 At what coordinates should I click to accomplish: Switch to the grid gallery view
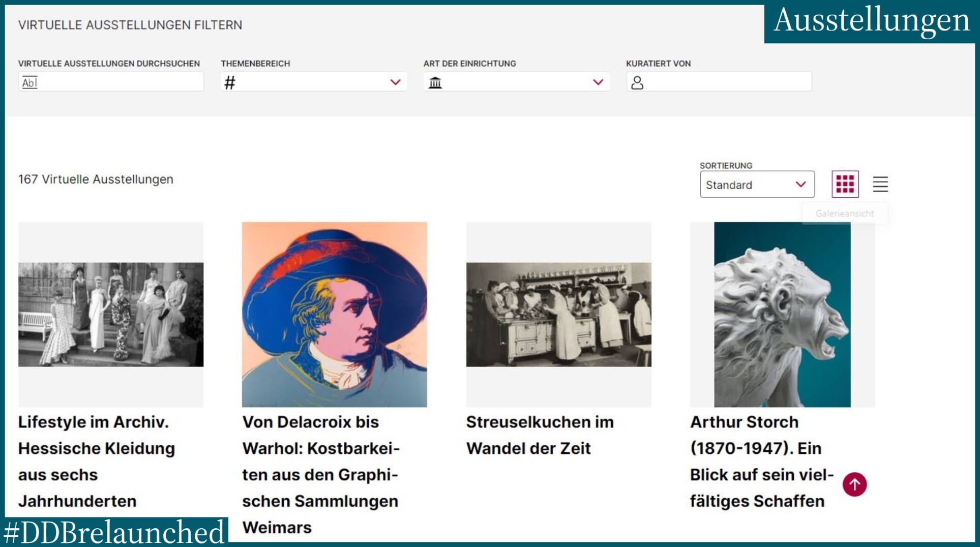tap(845, 184)
